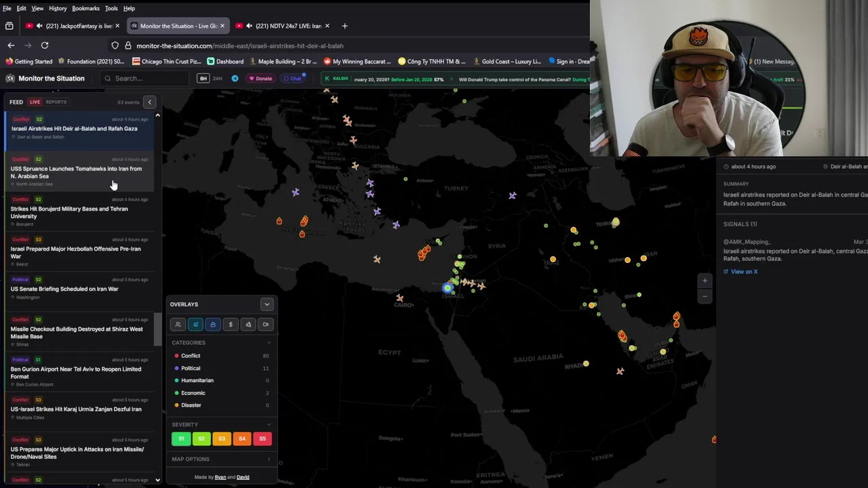Filter by S3 severity swatch
The image size is (868, 488).
point(222,439)
